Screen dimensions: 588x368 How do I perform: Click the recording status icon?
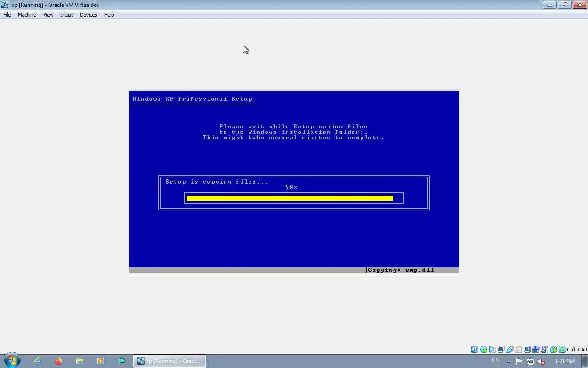[536, 350]
